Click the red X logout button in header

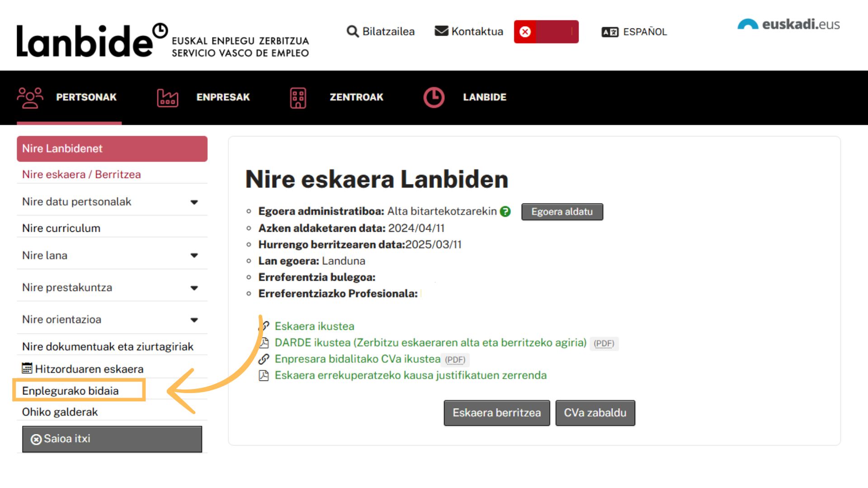525,32
